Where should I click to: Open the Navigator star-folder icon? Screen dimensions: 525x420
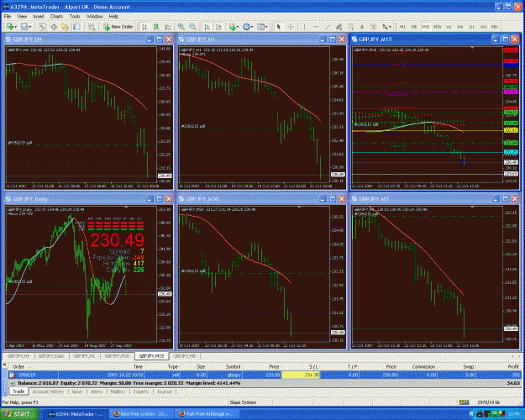tap(65, 27)
